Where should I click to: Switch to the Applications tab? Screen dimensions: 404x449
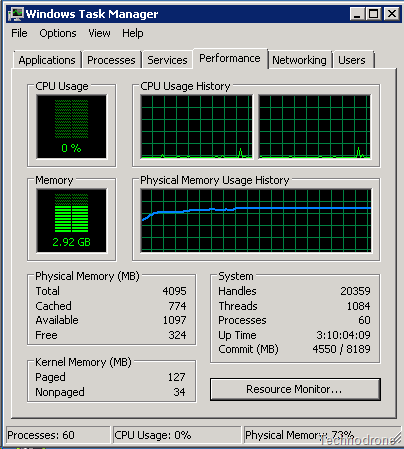click(x=47, y=60)
